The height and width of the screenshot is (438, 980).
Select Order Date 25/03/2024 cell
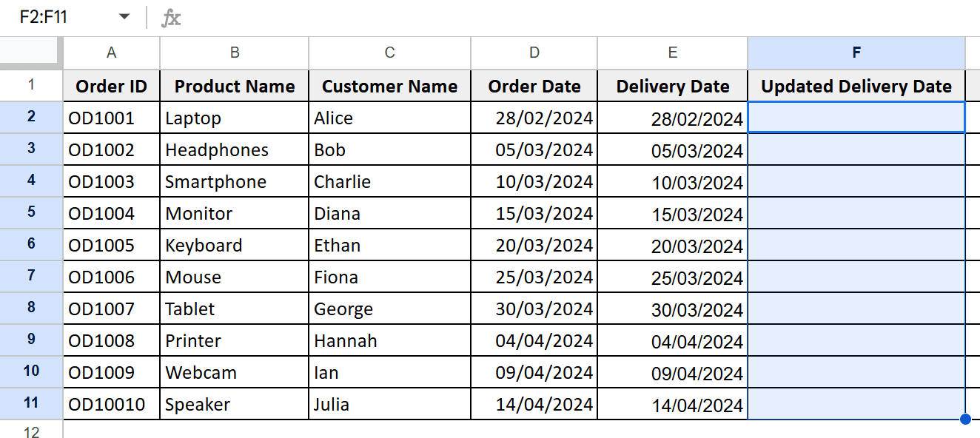(x=534, y=277)
